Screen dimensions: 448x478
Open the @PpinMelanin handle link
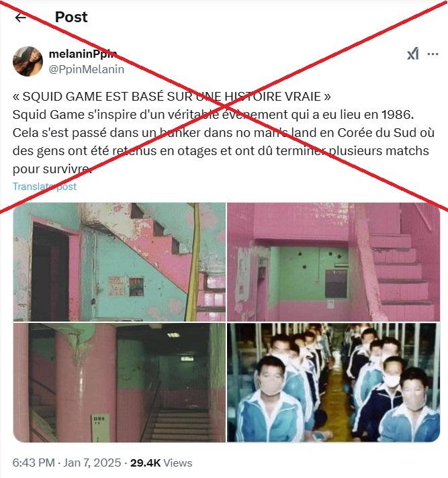point(86,69)
